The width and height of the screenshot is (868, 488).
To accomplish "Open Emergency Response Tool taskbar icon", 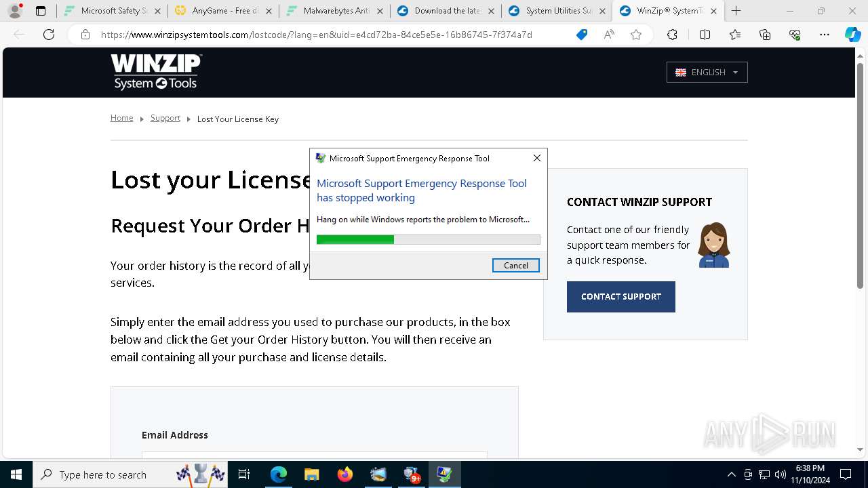I will pos(445,474).
